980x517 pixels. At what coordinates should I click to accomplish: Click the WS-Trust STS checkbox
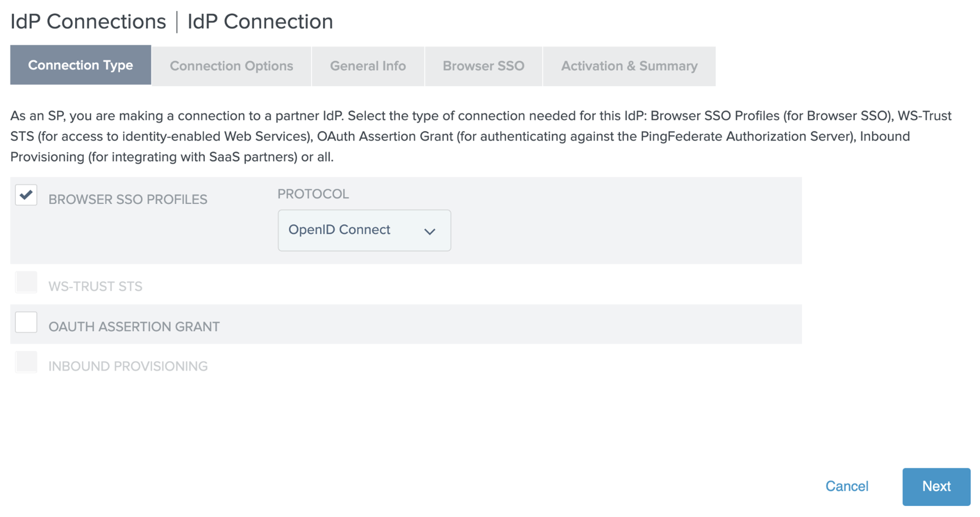click(26, 283)
